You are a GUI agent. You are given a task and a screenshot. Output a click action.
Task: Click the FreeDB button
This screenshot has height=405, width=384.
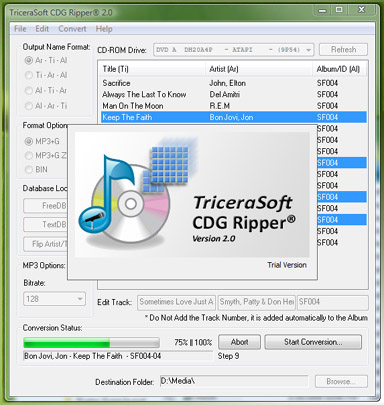tap(45, 206)
